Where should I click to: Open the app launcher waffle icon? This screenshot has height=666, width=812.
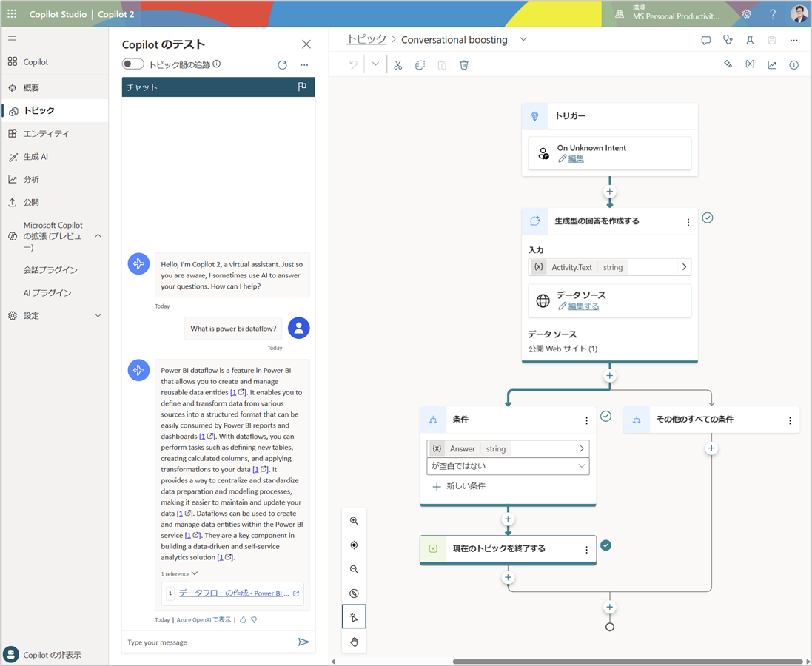(12, 14)
